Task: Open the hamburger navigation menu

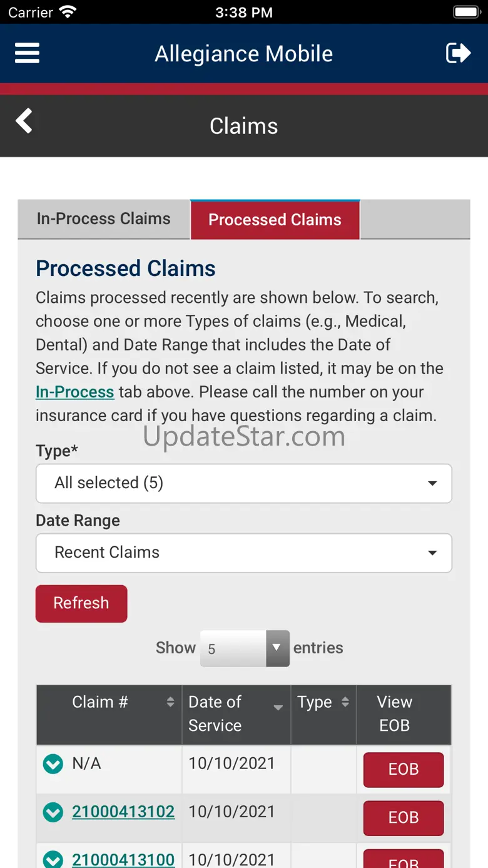Action: (x=27, y=53)
